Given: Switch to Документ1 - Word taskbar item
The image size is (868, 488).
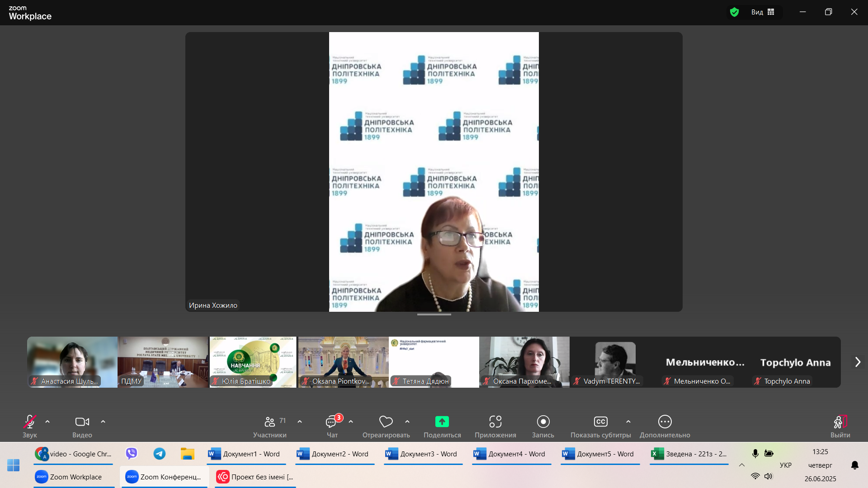Looking at the screenshot, I should point(246,454).
